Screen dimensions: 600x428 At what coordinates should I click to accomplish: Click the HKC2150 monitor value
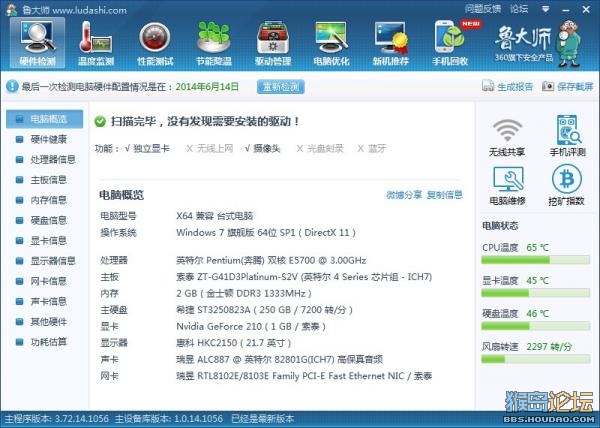(x=234, y=343)
